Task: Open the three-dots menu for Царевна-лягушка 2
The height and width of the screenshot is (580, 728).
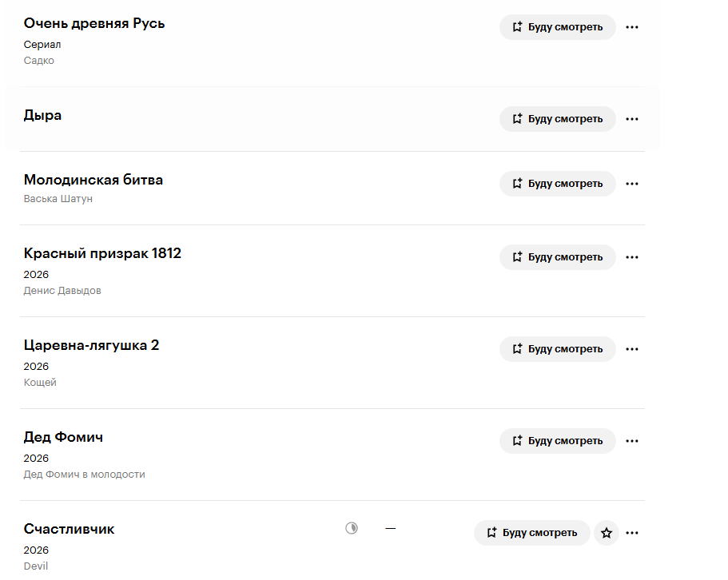Action: (x=632, y=349)
